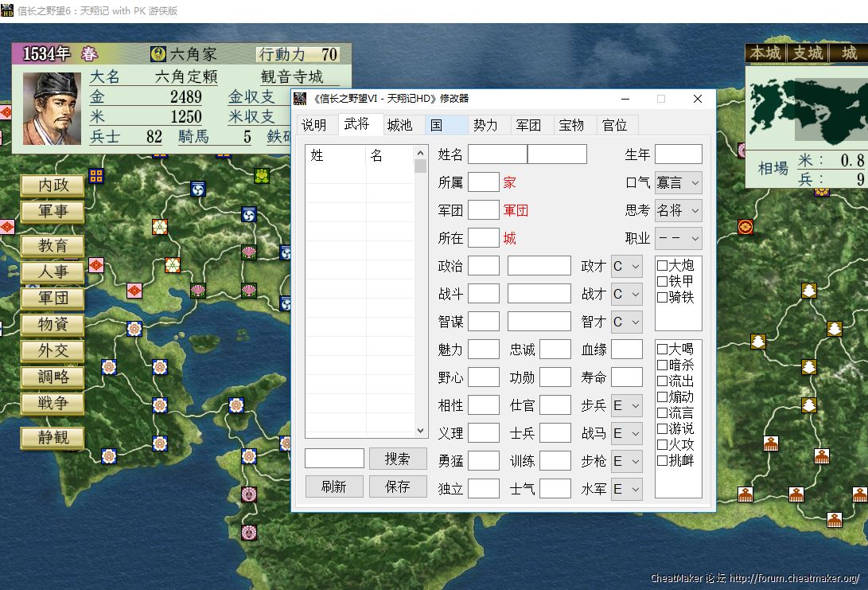
Task: Enable the 大炮 checkbox
Action: tap(662, 265)
